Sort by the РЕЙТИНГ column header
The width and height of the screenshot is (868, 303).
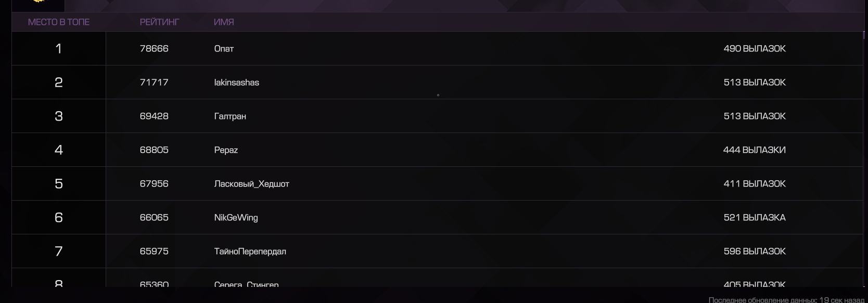(x=159, y=22)
